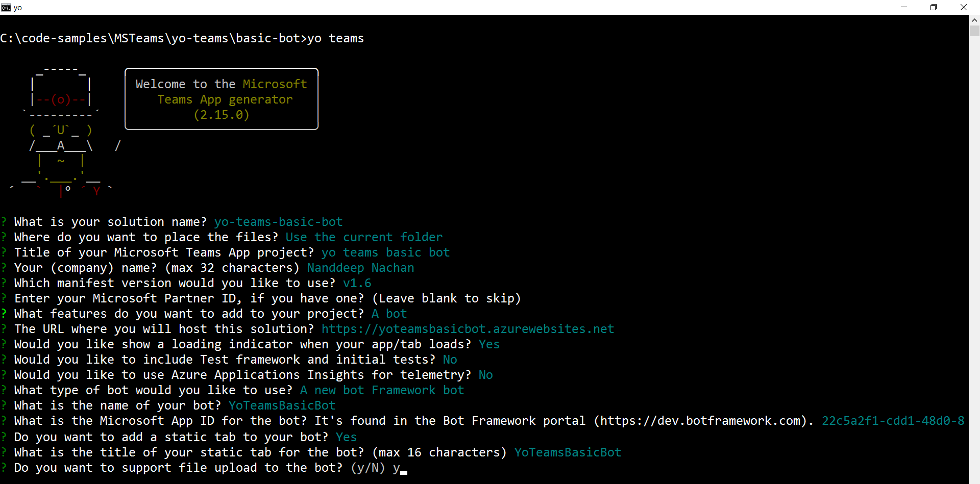The height and width of the screenshot is (484, 980).
Task: Click the scrollbar up arrow
Action: pyautogui.click(x=974, y=20)
